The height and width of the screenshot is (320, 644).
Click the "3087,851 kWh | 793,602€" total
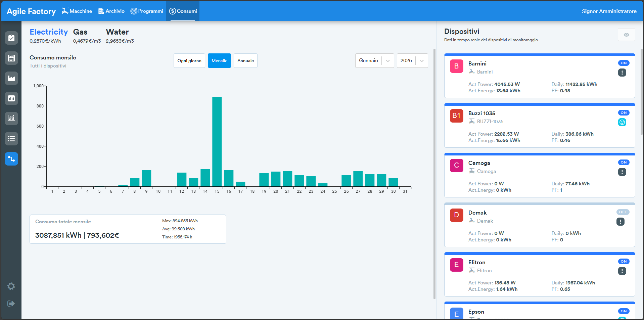(77, 235)
